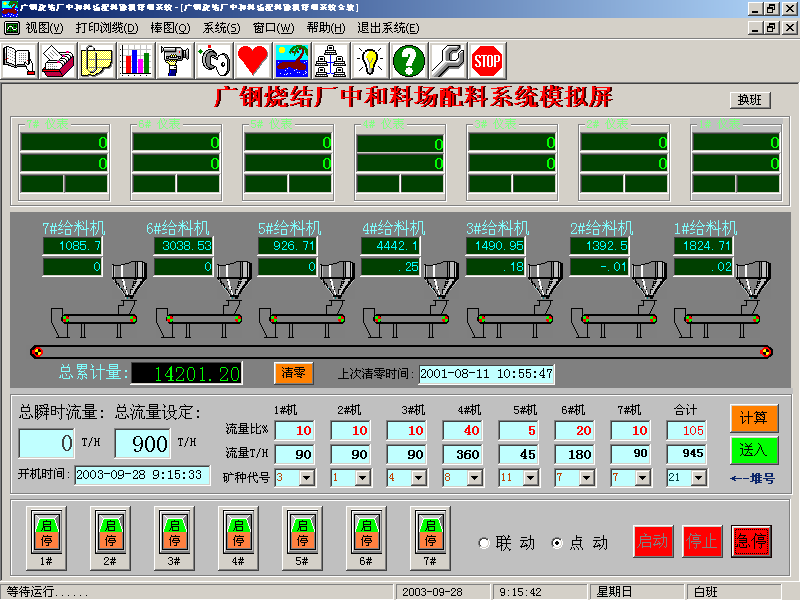Select the video camera toolbar icon
Viewport: 800px width, 600px height.
[175, 60]
